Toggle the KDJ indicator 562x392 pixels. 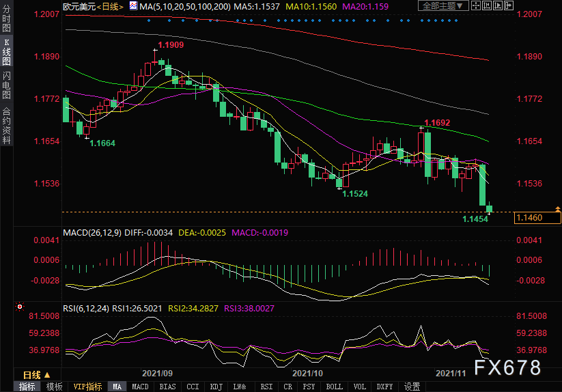[x=216, y=387]
